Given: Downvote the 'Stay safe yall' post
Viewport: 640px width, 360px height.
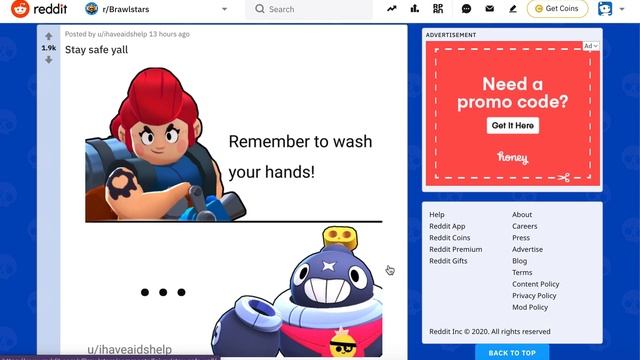Looking at the screenshot, I should 49,60.
